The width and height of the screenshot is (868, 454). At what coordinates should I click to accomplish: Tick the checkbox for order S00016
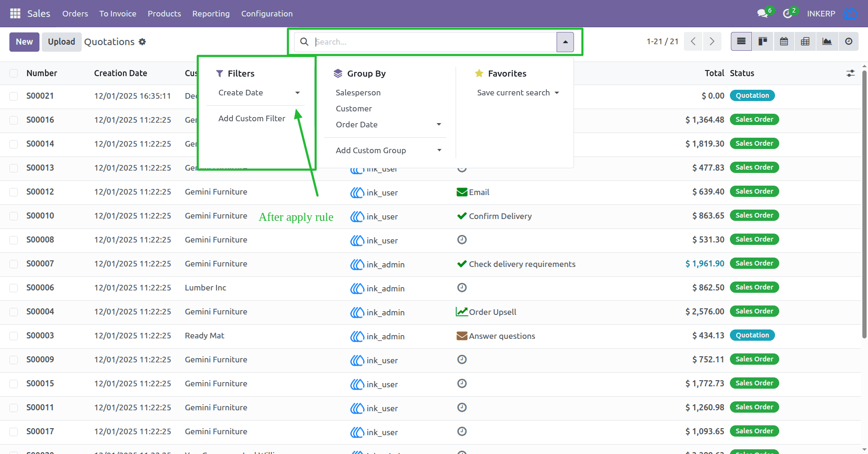pyautogui.click(x=14, y=120)
